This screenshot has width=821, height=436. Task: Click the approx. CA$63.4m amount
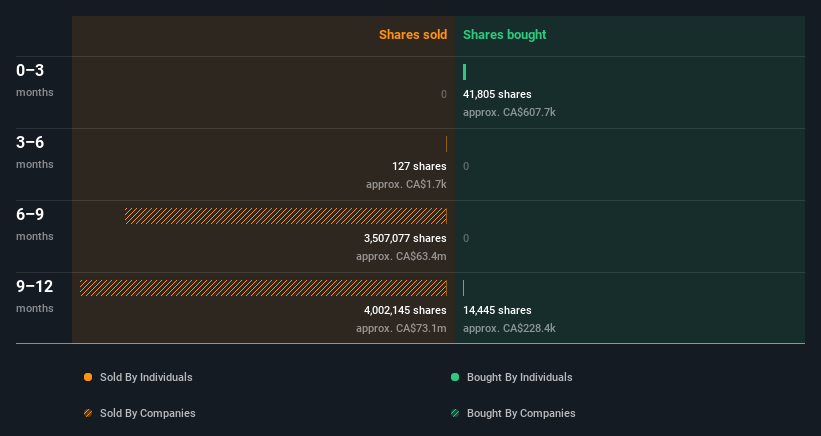[x=401, y=256]
